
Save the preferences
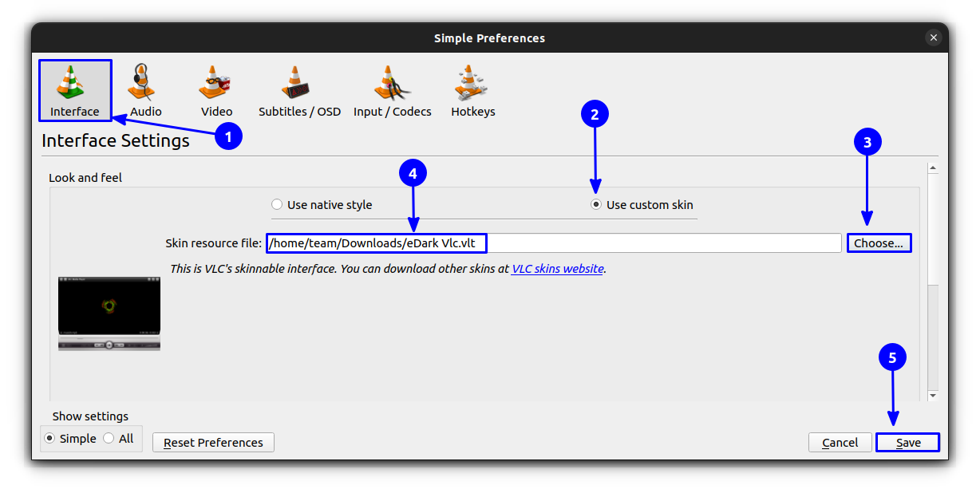click(907, 443)
